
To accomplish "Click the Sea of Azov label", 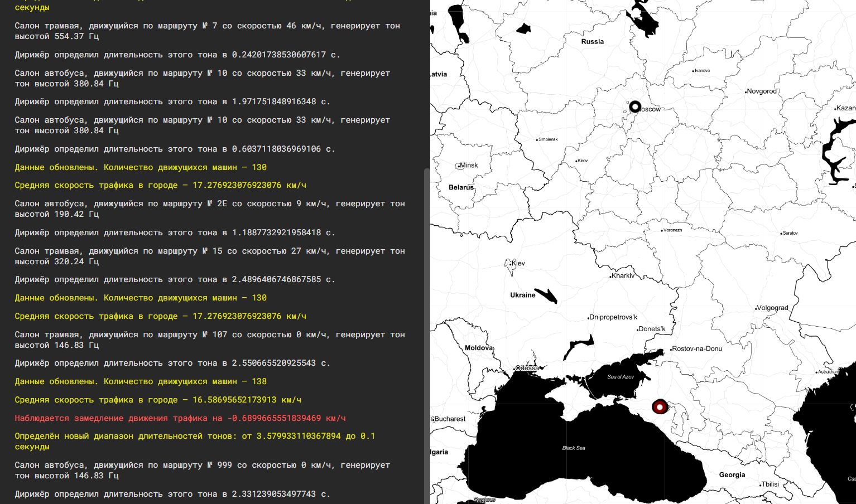I will coord(621,377).
